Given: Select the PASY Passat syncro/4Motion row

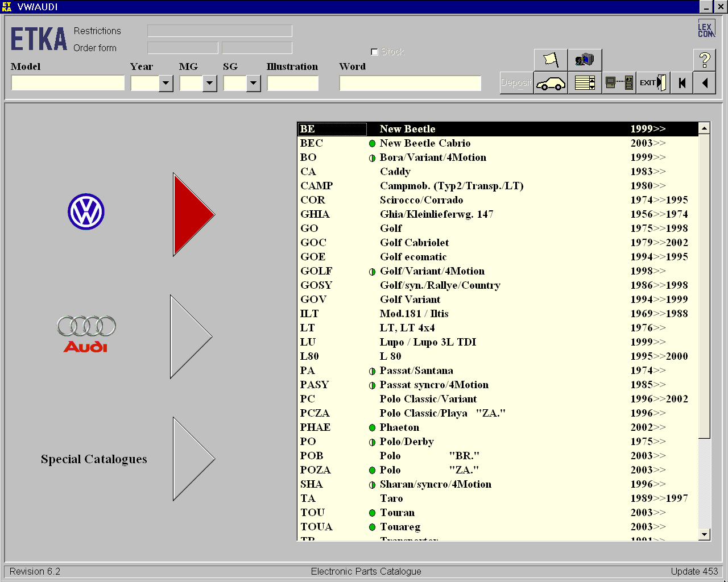Looking at the screenshot, I should [x=498, y=385].
